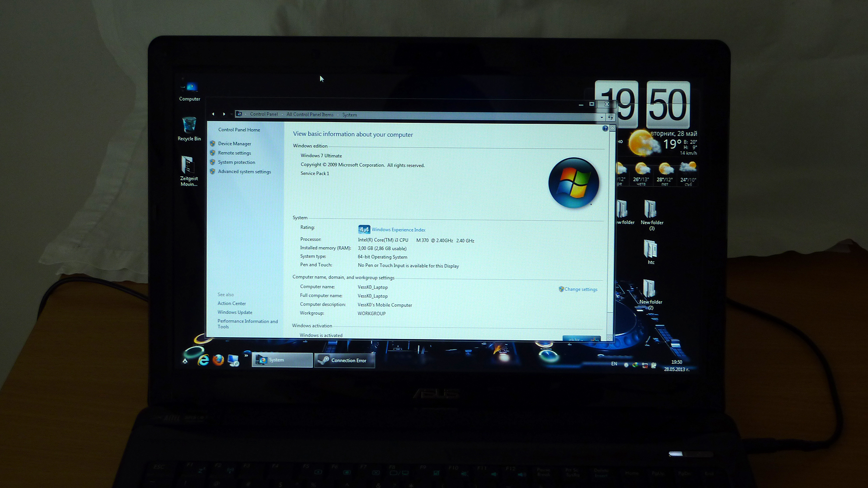Open the address bar history dropdown

click(602, 117)
